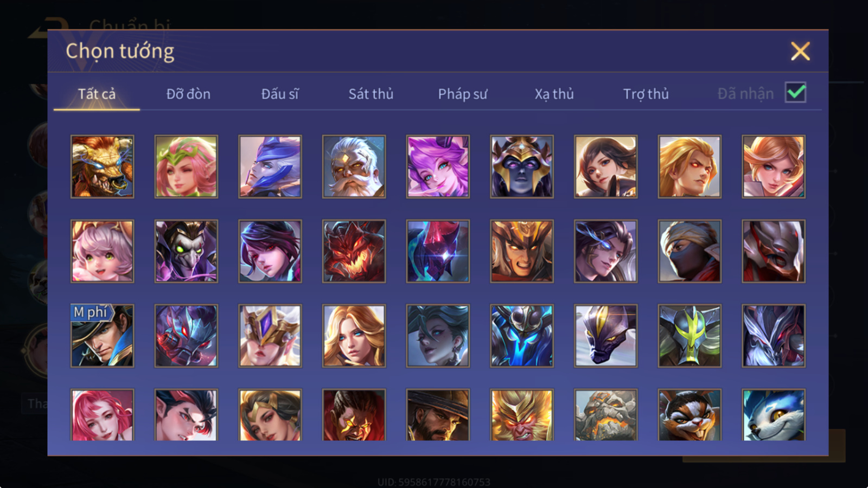
Task: Switch to the 'Trợ thủ' support tab
Action: 646,94
